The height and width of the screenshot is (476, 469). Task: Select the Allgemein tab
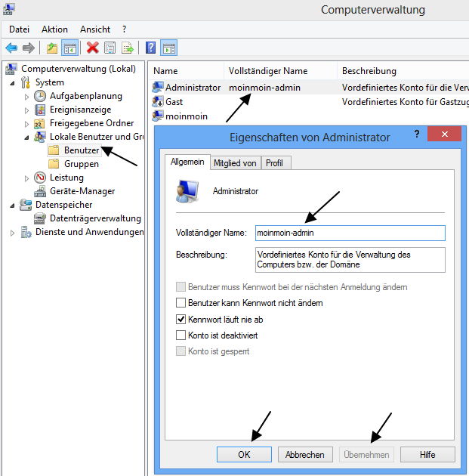tap(187, 162)
